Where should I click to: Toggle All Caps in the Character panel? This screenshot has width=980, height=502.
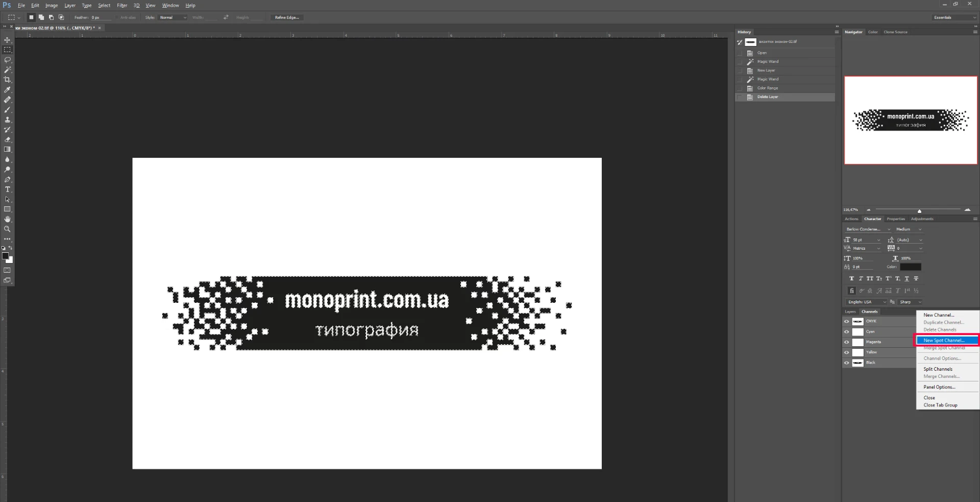click(870, 279)
